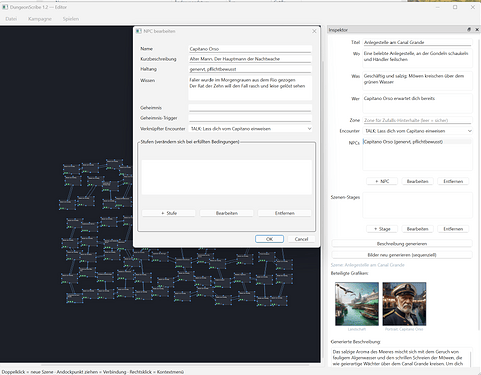Click Bearbeiten button under Stufen list
481x375 pixels.
pos(227,213)
